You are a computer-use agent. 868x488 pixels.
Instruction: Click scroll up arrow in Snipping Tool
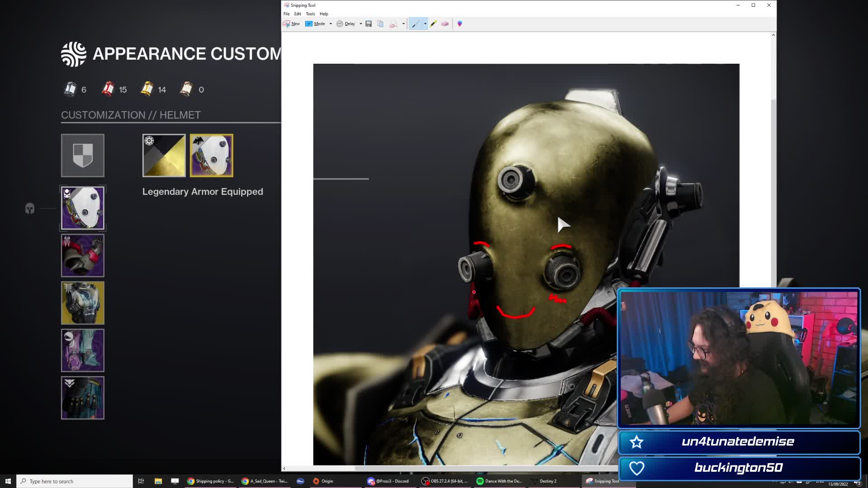[x=774, y=35]
